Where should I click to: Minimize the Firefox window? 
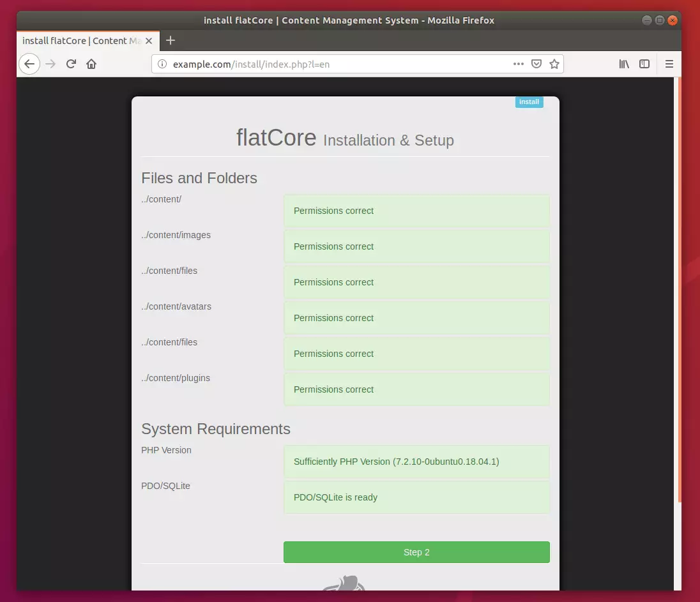pyautogui.click(x=647, y=20)
